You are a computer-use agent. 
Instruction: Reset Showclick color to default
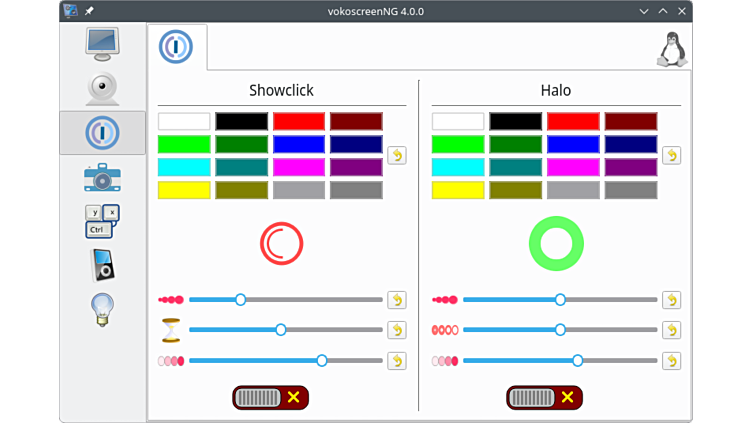[x=397, y=156]
